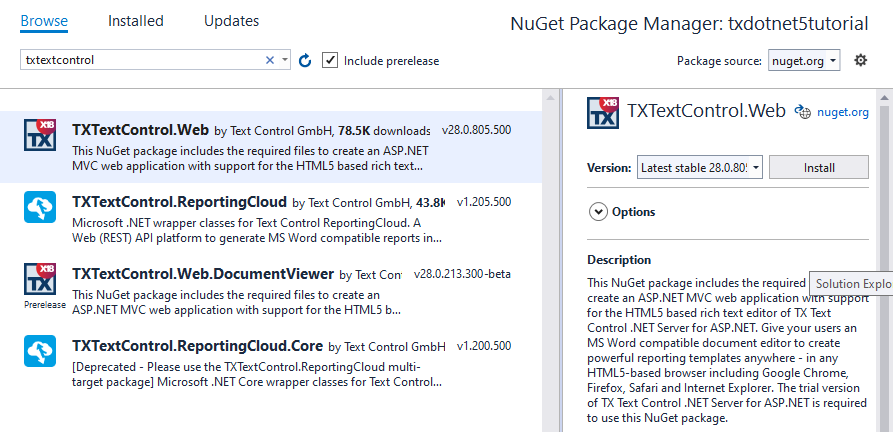Open the nuget.org link
The width and height of the screenshot is (893, 432).
click(843, 112)
